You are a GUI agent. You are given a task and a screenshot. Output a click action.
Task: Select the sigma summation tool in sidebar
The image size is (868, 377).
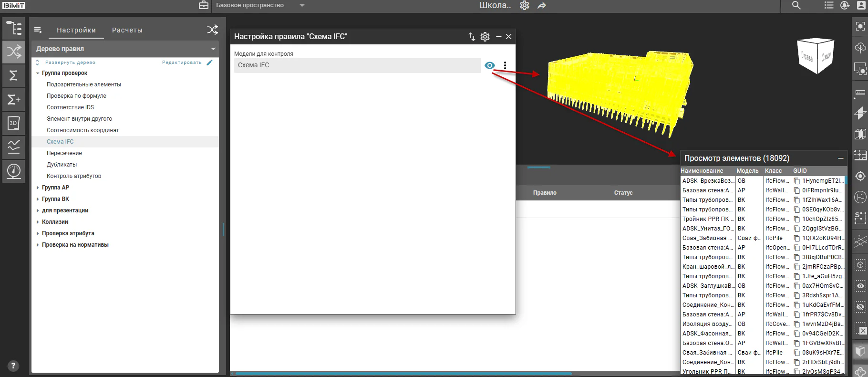pos(14,75)
